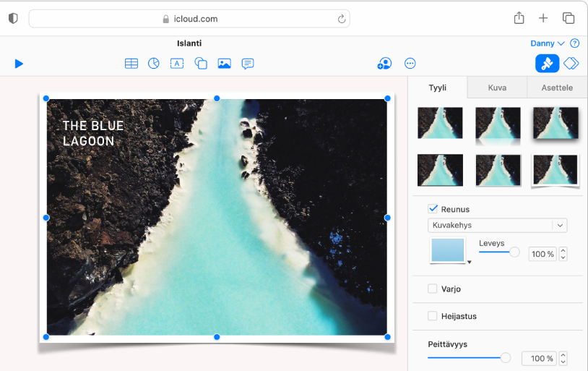Open the Kuvakehys dropdown
This screenshot has height=371, width=588.
(x=497, y=225)
